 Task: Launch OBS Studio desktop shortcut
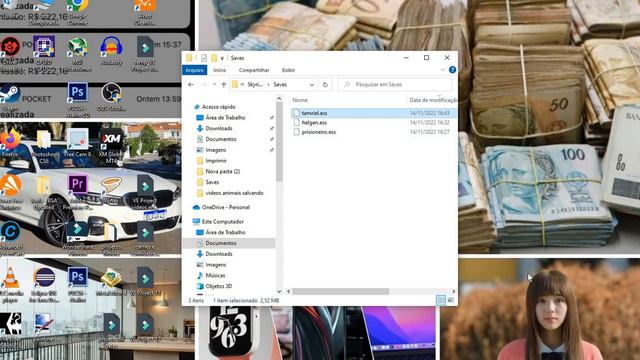coord(111,97)
